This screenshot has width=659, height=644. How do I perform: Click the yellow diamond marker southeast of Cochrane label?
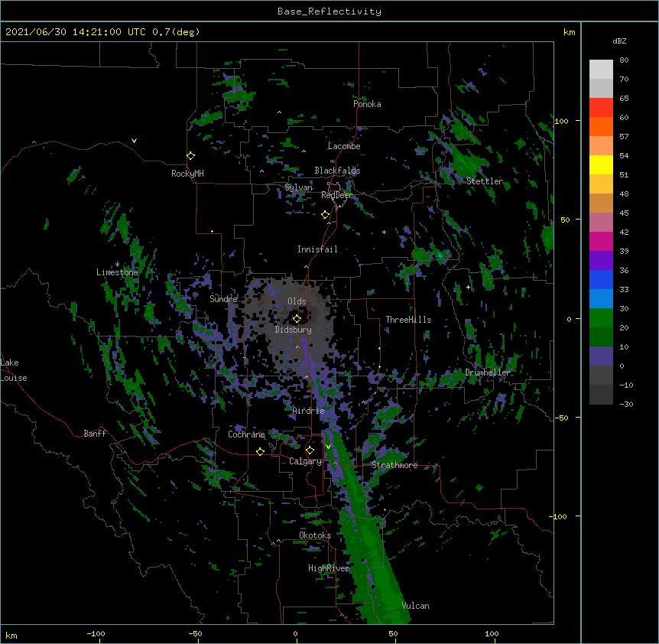click(x=260, y=451)
